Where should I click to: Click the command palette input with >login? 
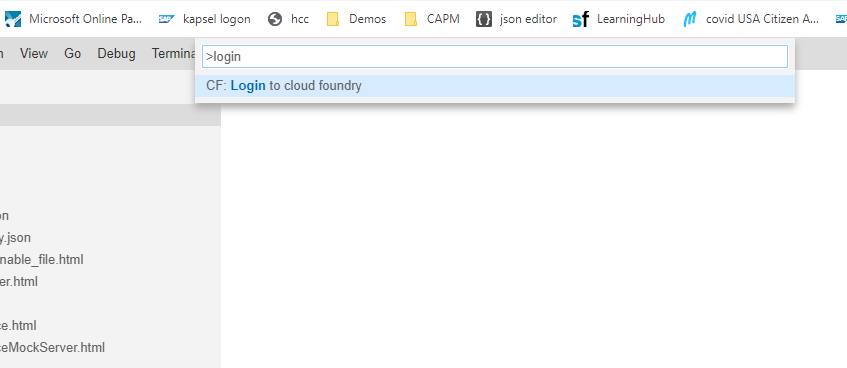click(x=495, y=57)
